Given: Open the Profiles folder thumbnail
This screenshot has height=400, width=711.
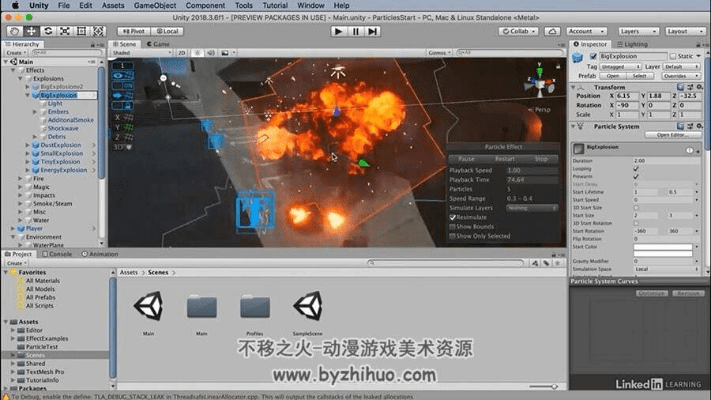Looking at the screenshot, I should point(255,307).
